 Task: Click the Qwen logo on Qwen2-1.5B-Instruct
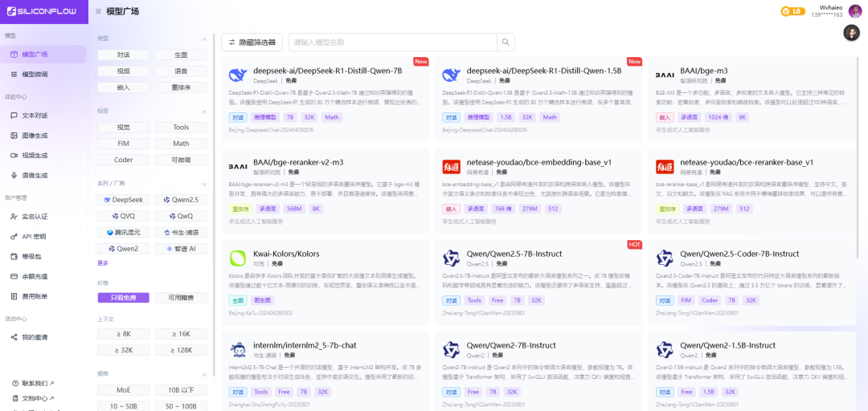click(x=665, y=350)
